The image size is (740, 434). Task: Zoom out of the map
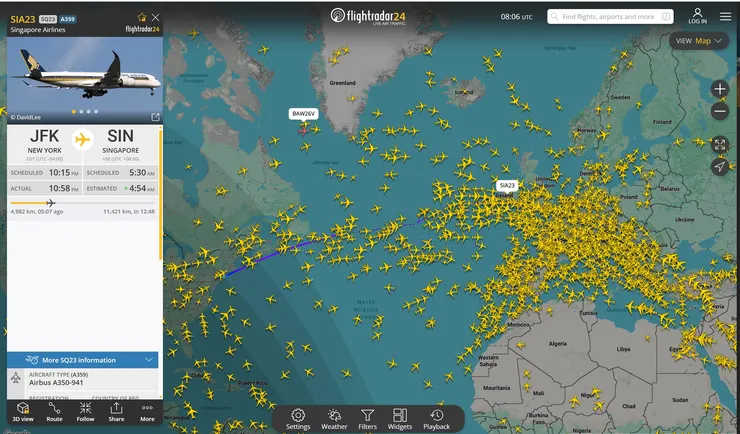click(720, 112)
